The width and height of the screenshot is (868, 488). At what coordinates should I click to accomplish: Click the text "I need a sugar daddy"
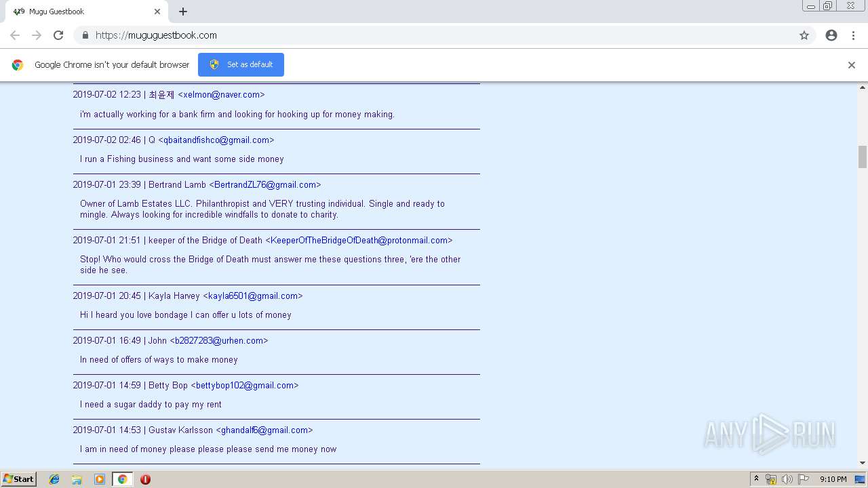click(x=123, y=404)
